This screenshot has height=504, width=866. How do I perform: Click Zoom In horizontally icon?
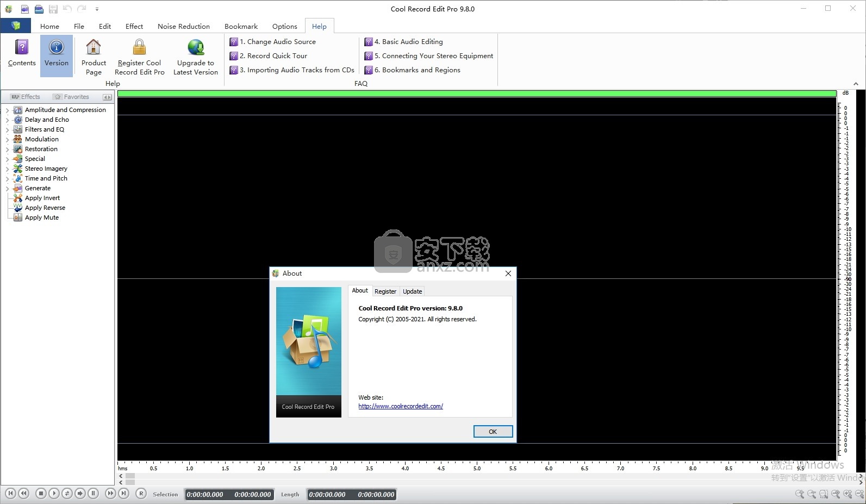pyautogui.click(x=800, y=494)
